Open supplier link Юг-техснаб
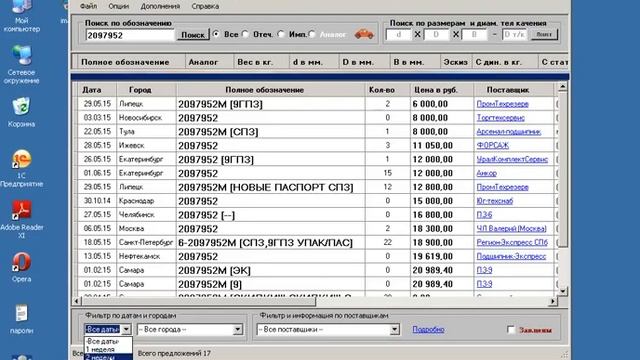This screenshot has width=640, height=360. (494, 201)
